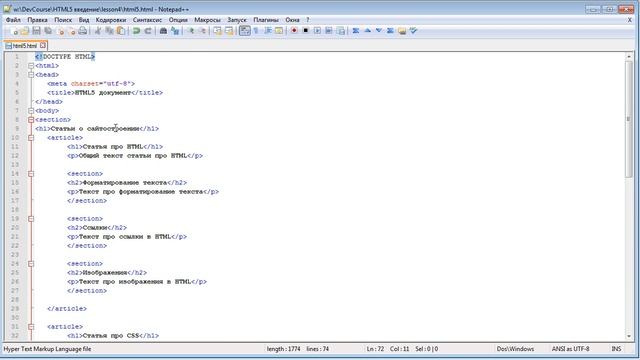Click the vertical scrollbar up arrow
The width and height of the screenshot is (640, 360).
[629, 56]
